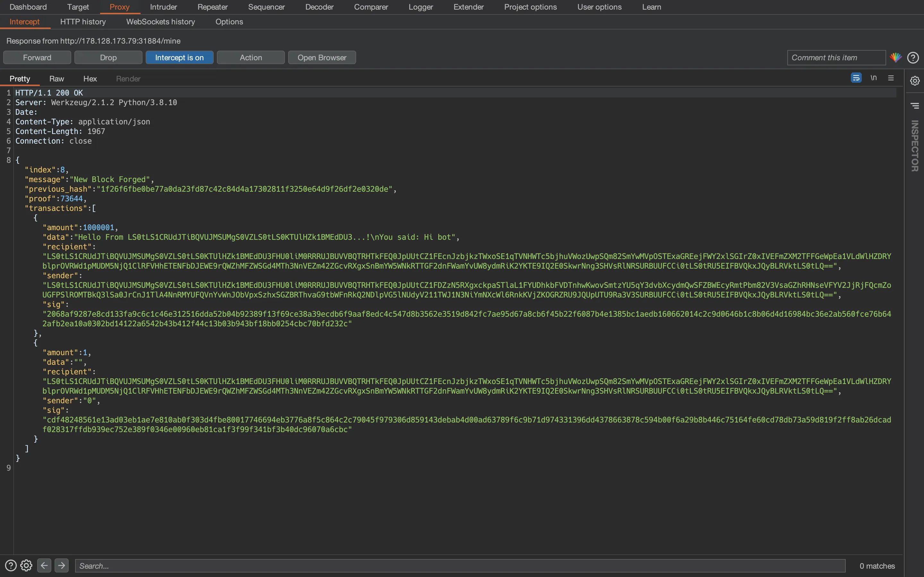
Task: Switch to Raw view tab
Action: pos(56,78)
